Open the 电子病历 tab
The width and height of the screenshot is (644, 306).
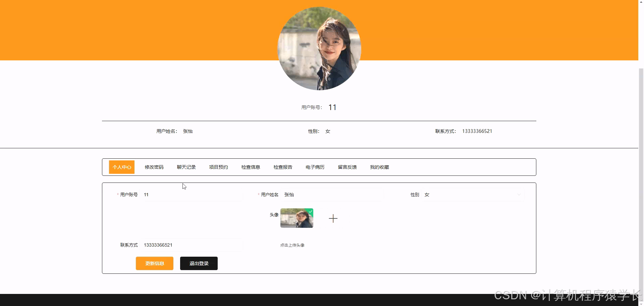tap(315, 167)
